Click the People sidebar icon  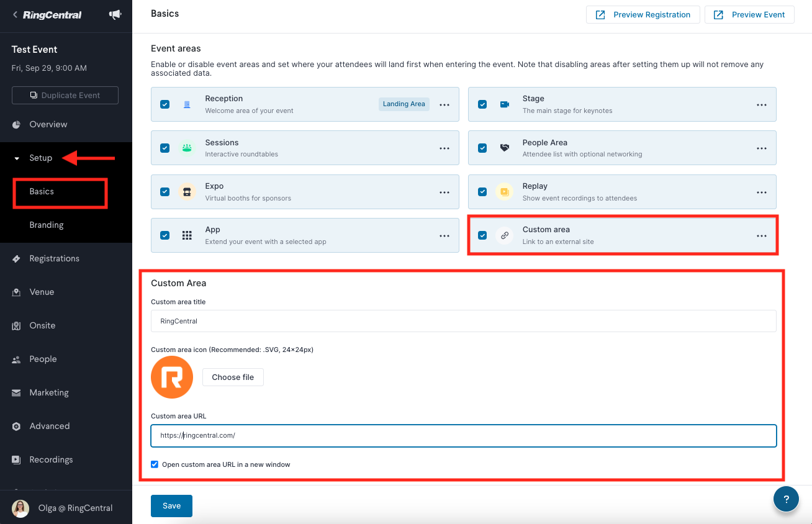pyautogui.click(x=17, y=359)
